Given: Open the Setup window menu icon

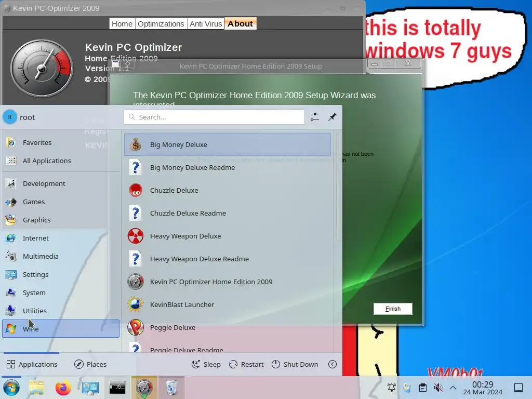Looking at the screenshot, I should click(x=115, y=64).
